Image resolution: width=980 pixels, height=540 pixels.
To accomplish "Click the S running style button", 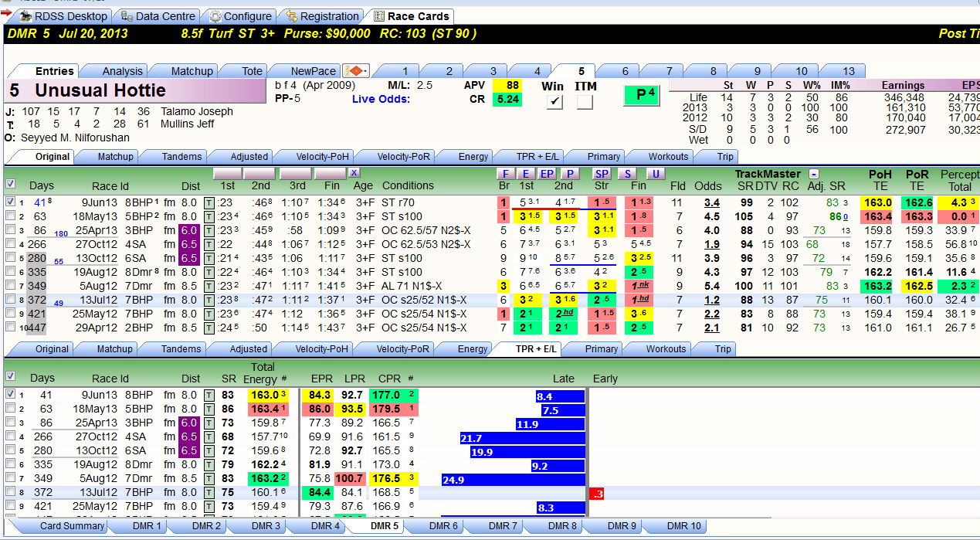I will (627, 174).
